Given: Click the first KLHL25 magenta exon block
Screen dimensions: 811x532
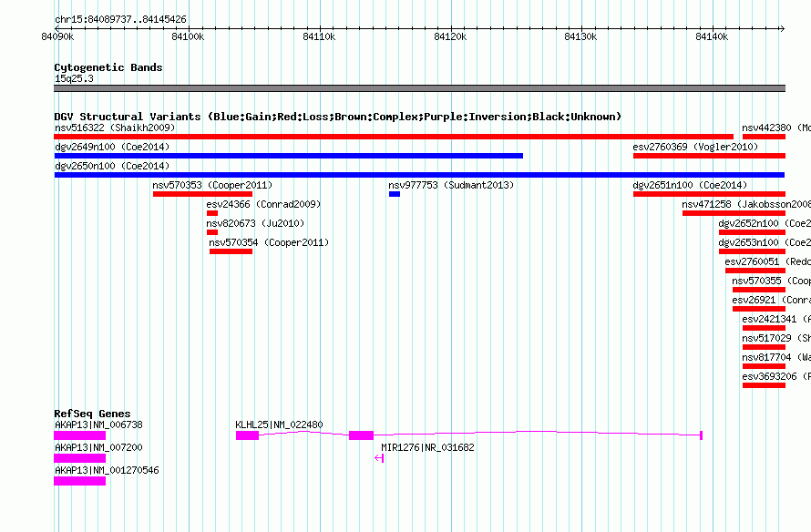Looking at the screenshot, I should click(x=247, y=435).
